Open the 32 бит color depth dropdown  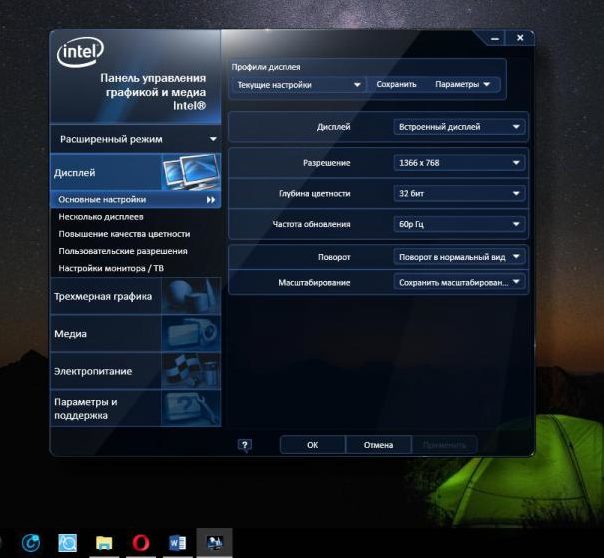[x=460, y=193]
